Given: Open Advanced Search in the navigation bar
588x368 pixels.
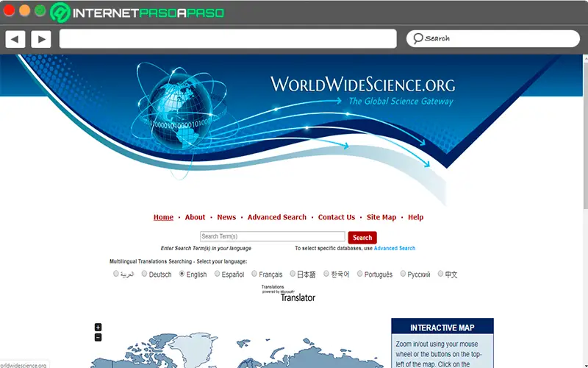Looking at the screenshot, I should point(277,217).
